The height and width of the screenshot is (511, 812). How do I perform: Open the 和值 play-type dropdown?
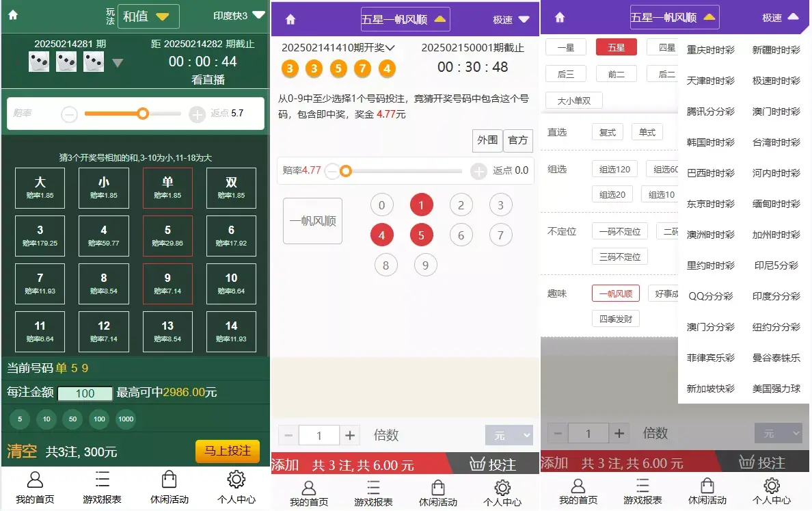tap(148, 16)
